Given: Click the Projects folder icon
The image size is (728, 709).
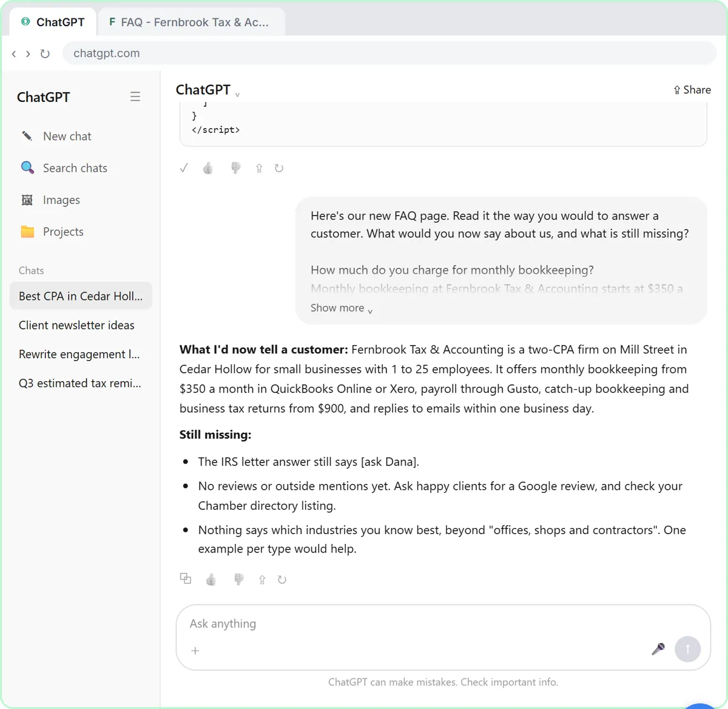Looking at the screenshot, I should pos(27,231).
